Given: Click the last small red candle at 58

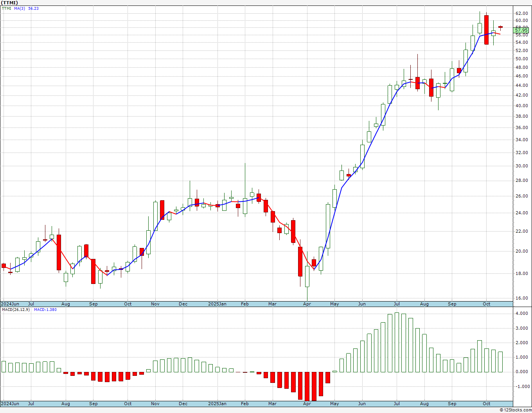Looking at the screenshot, I should (500, 27).
